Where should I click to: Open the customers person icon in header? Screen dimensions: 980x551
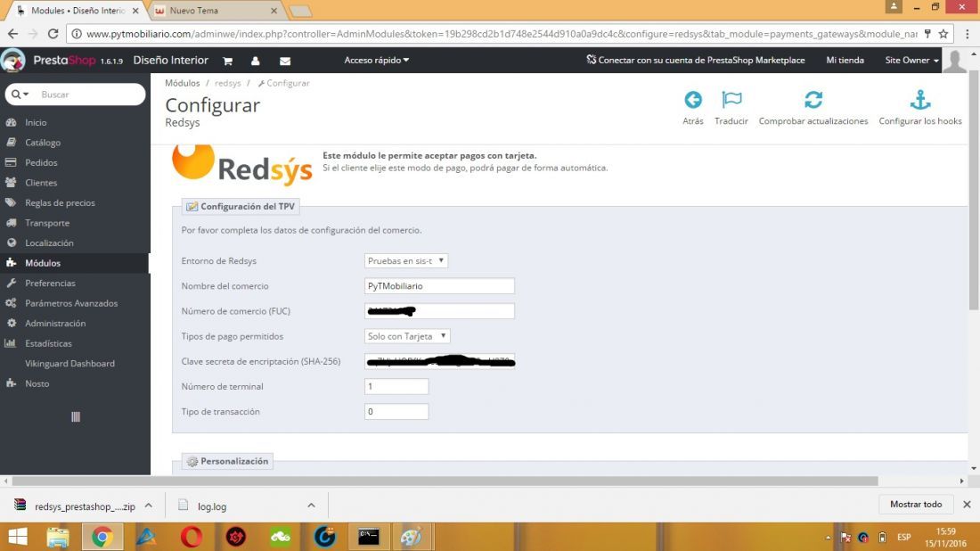(255, 61)
